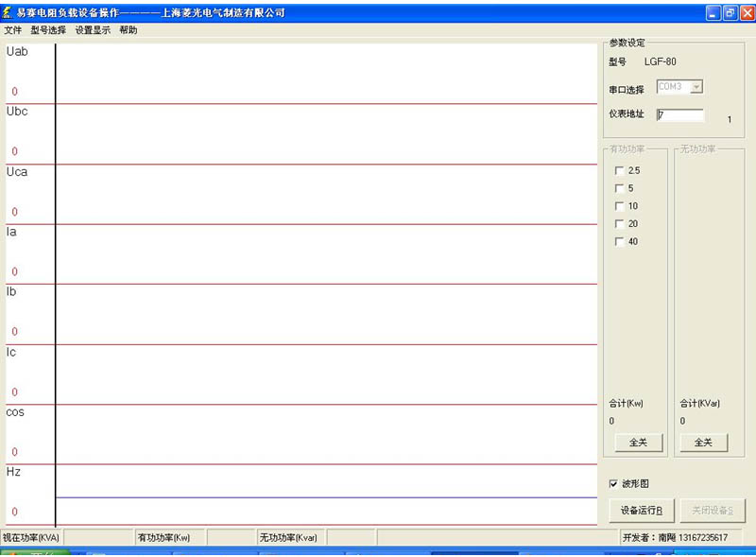Image resolution: width=756 pixels, height=557 pixels.
Task: Restore down the application window
Action: coord(730,12)
